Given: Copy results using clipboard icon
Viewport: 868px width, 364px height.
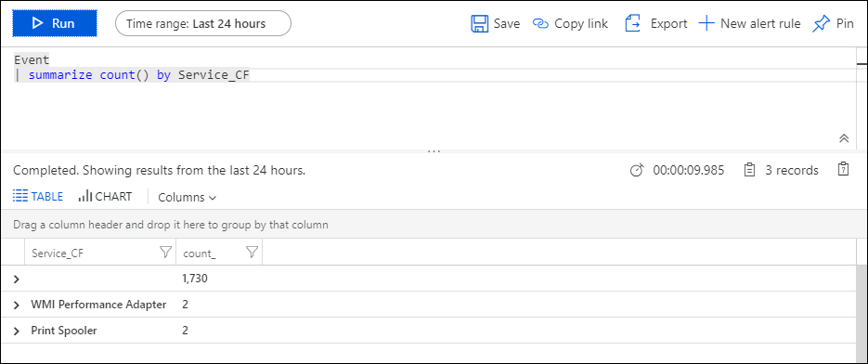Looking at the screenshot, I should [x=843, y=169].
